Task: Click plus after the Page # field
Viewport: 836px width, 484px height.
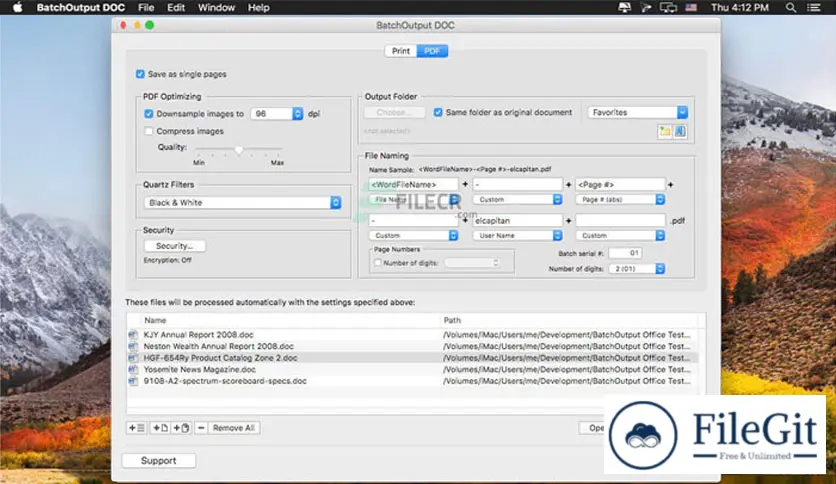Action: tap(671, 184)
